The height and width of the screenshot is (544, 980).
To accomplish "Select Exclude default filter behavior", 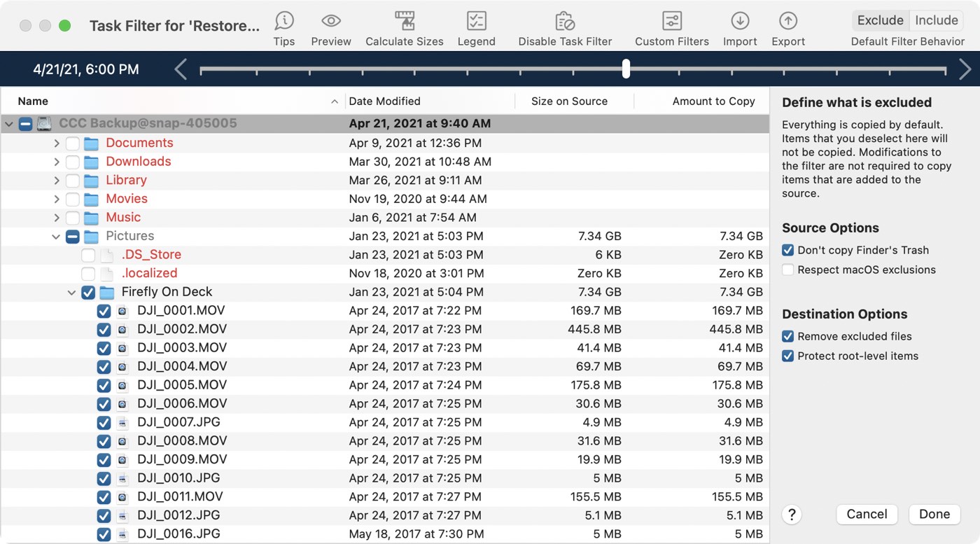I will [x=881, y=20].
